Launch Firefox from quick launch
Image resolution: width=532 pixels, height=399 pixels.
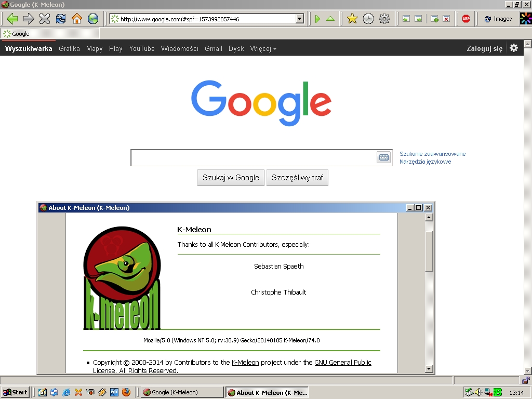(x=126, y=392)
